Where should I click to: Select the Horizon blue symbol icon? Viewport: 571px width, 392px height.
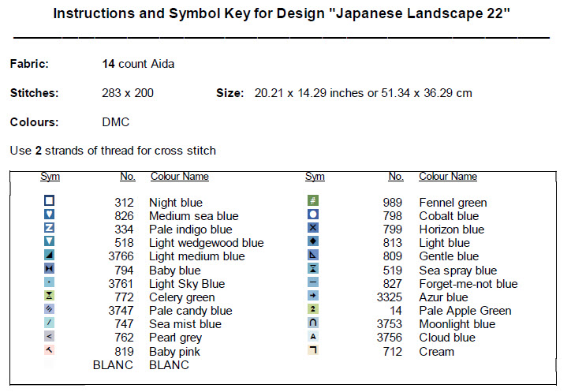(313, 228)
